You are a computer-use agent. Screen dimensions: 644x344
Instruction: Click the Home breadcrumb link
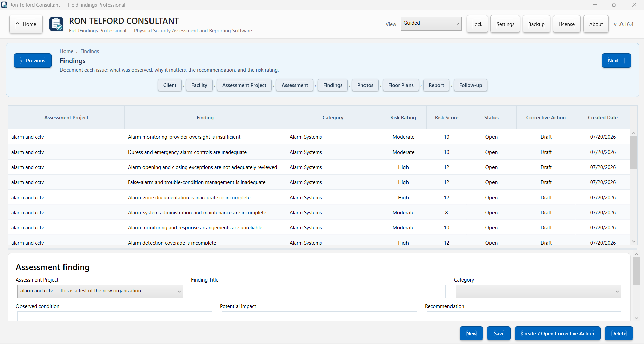coord(67,51)
